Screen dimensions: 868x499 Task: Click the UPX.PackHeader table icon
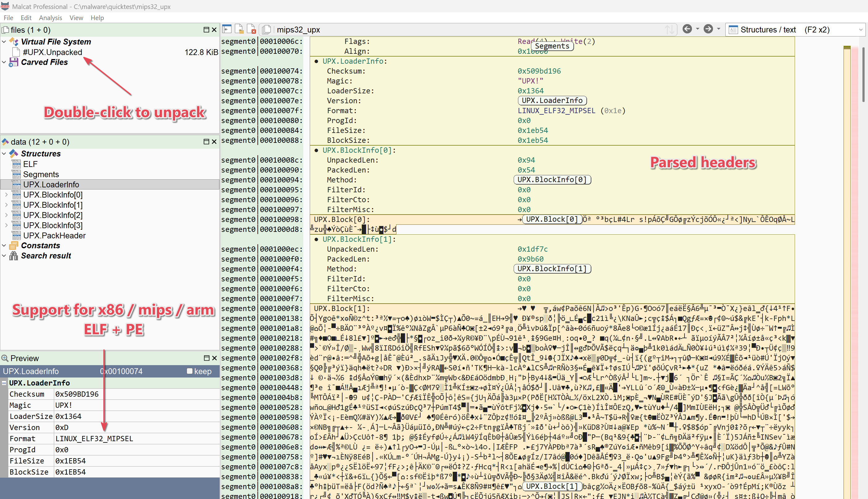pos(16,236)
